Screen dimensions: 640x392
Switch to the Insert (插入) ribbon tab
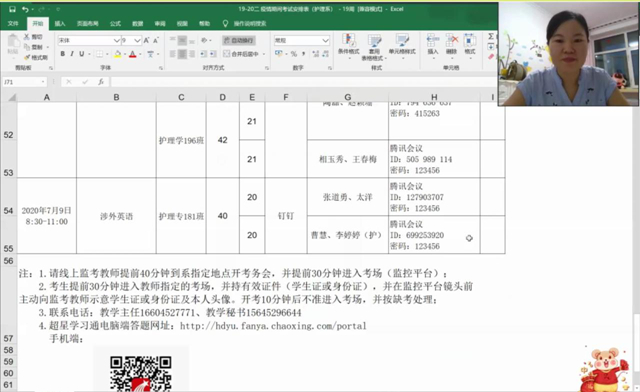[x=60, y=24]
